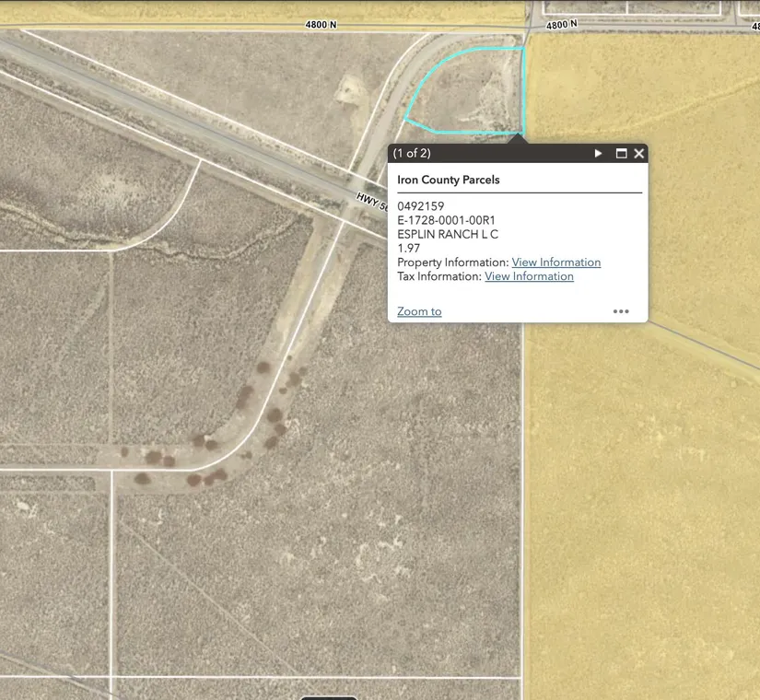Open the popup's three-dot actions menu
Screen dimensions: 760x700
coord(621,311)
